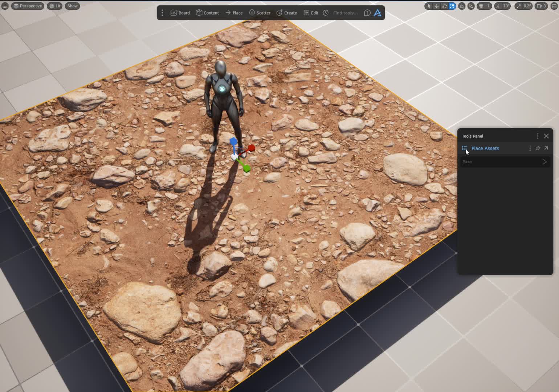Pop out Place Assets with arrow icon
The height and width of the screenshot is (392, 559).
point(546,148)
